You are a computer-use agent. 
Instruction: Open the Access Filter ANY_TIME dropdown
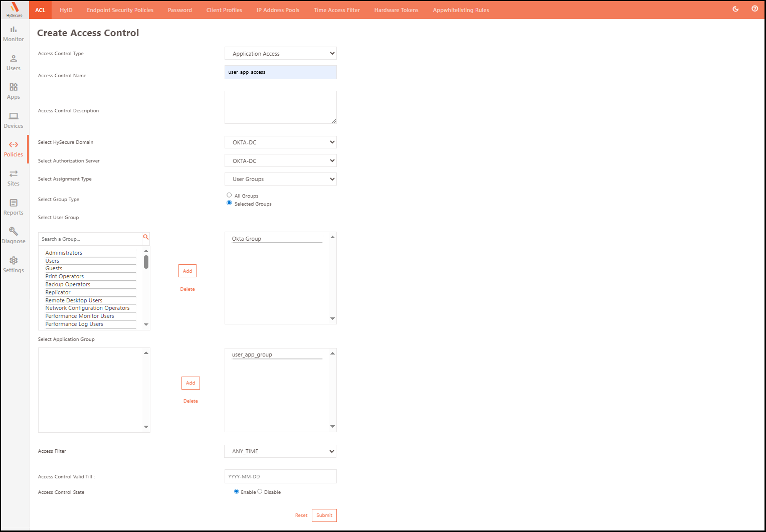(280, 451)
